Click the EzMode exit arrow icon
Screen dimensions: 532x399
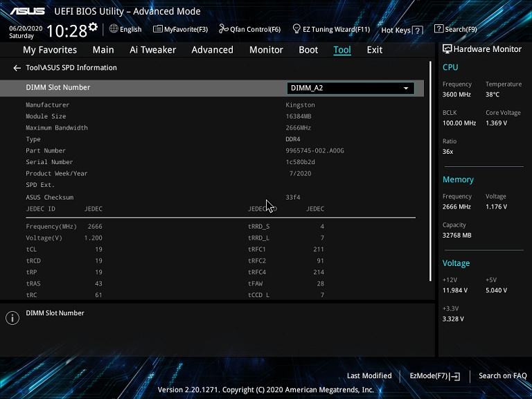456,376
